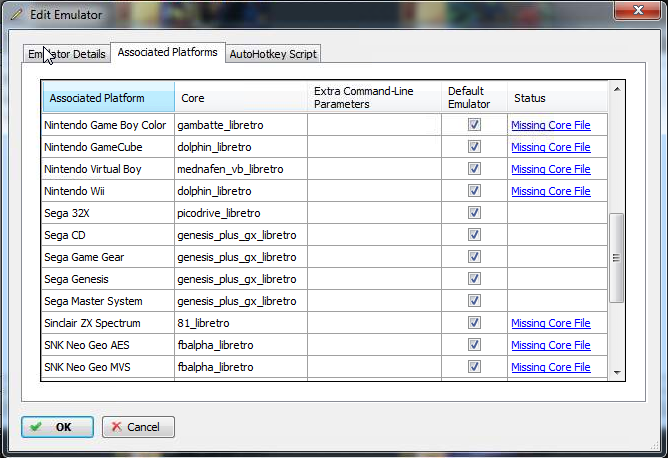This screenshot has height=458, width=668.
Task: Select genesis_plus_gx_libretro core for Sega Genesis
Action: point(241,279)
